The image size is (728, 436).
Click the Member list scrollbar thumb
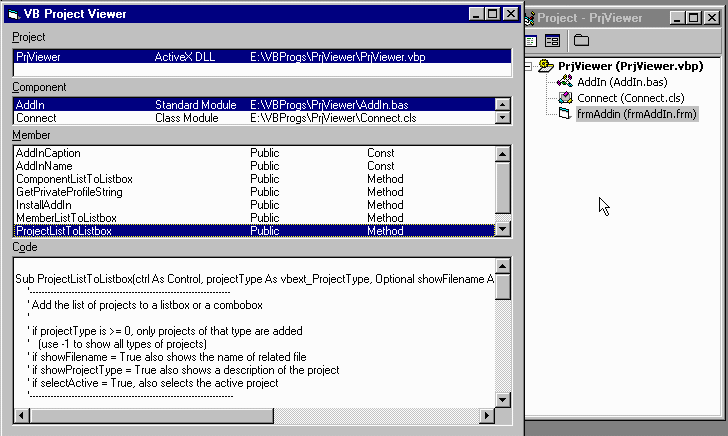click(503, 187)
